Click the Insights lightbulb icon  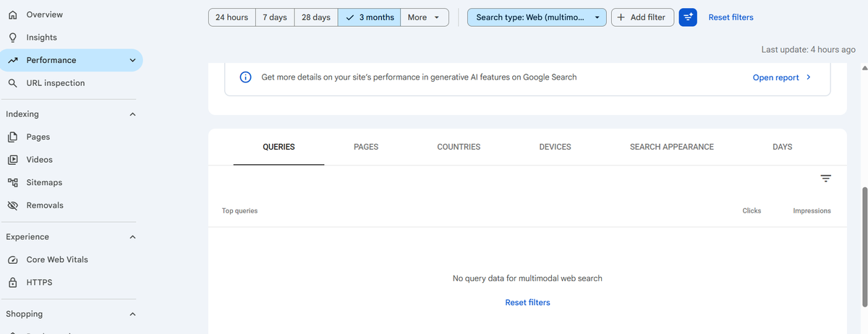coord(12,38)
